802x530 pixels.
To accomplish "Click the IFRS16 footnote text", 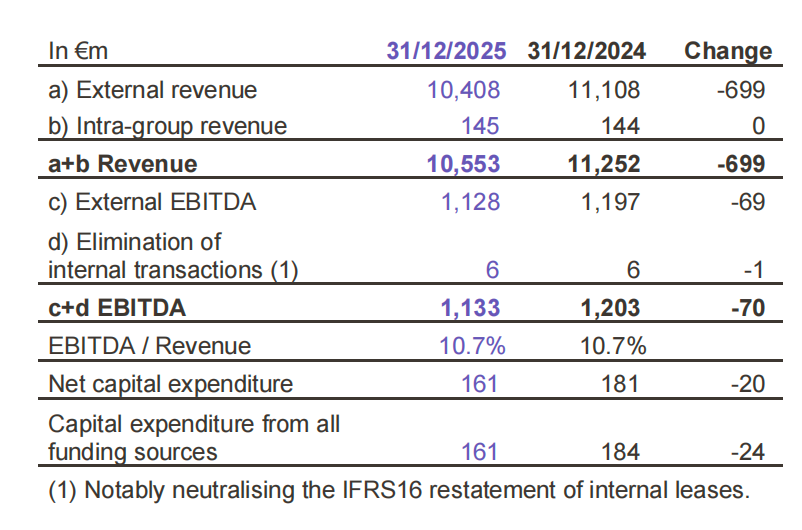I will 397,491.
